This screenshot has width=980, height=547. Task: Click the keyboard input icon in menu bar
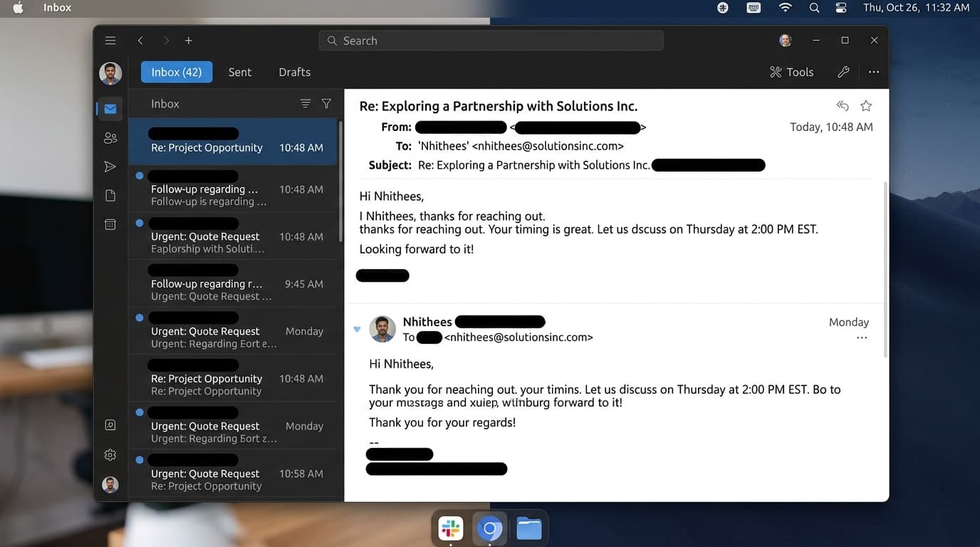[754, 8]
